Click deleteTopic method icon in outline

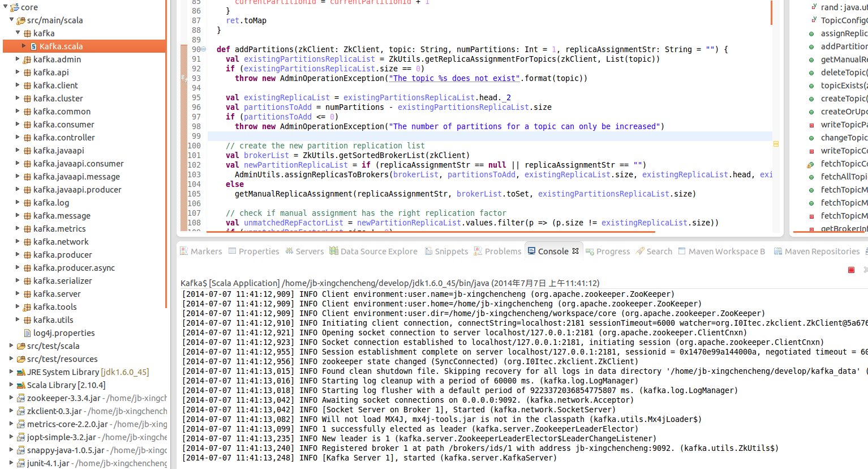click(811, 73)
